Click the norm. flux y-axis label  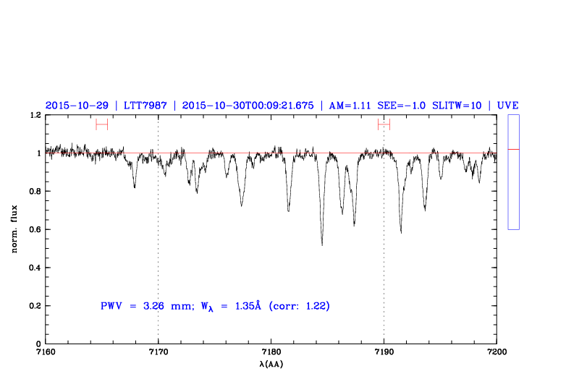(x=14, y=229)
